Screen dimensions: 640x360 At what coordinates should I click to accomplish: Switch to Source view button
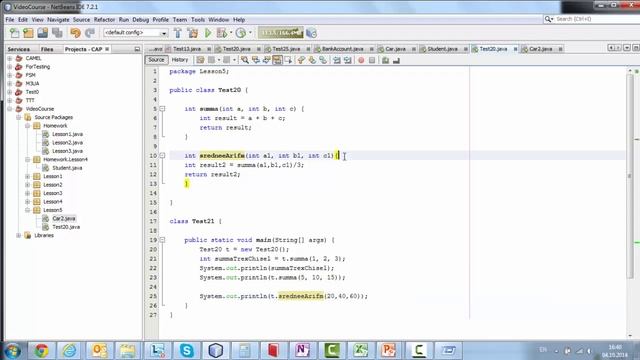pos(156,60)
